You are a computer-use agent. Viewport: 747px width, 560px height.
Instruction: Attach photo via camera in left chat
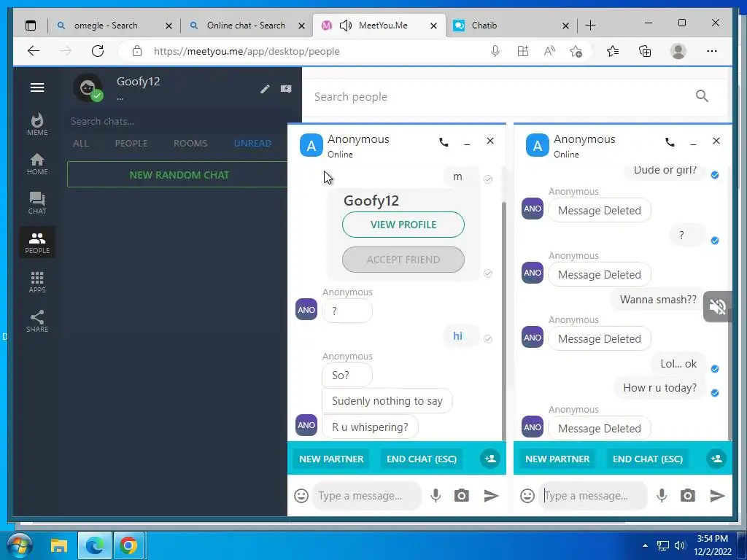461,496
